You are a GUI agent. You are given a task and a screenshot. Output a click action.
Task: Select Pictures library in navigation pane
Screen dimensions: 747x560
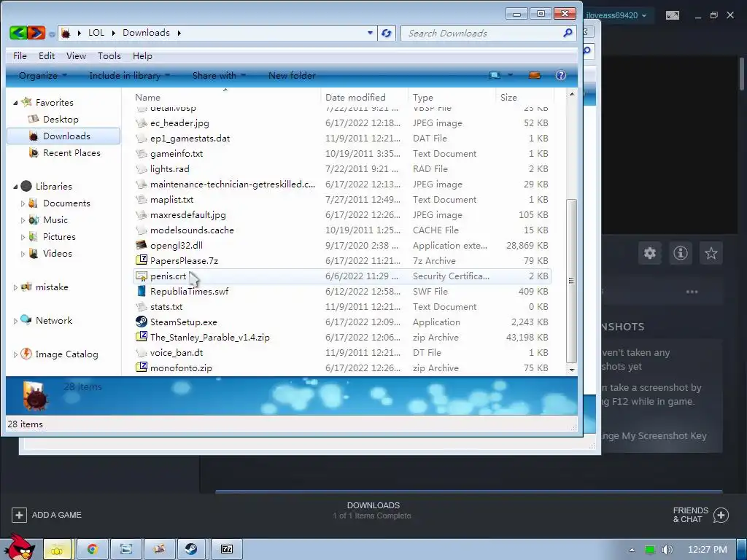pos(59,237)
